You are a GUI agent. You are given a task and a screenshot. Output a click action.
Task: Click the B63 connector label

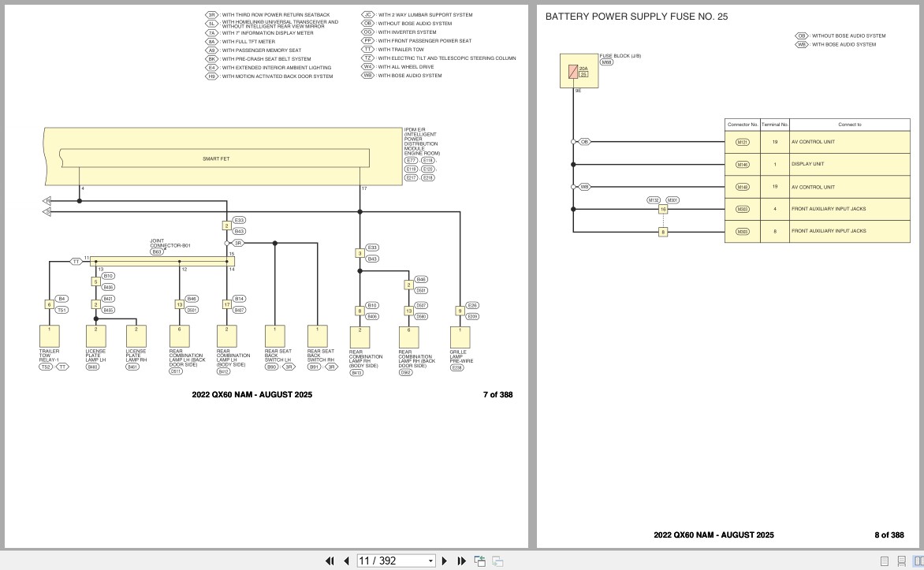(x=156, y=252)
